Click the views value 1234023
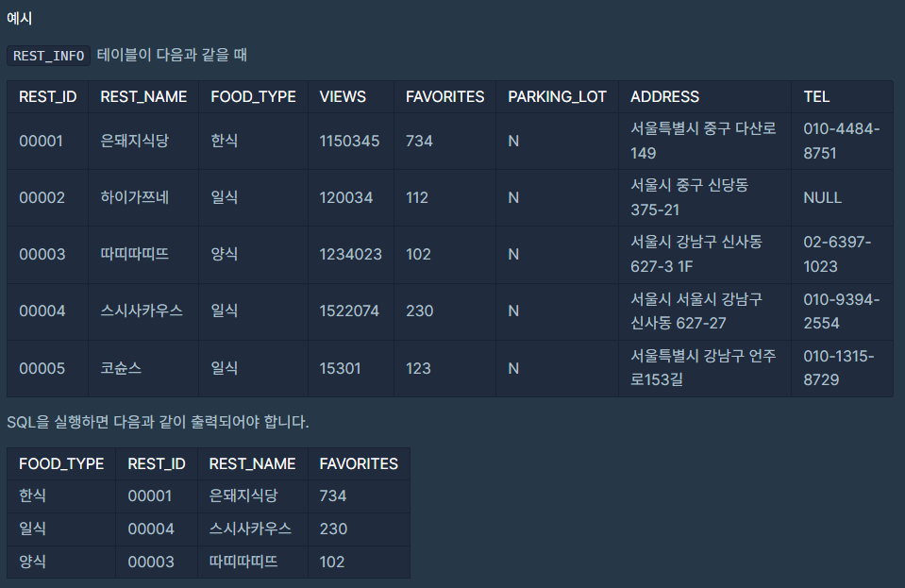Image resolution: width=905 pixels, height=588 pixels. click(351, 254)
